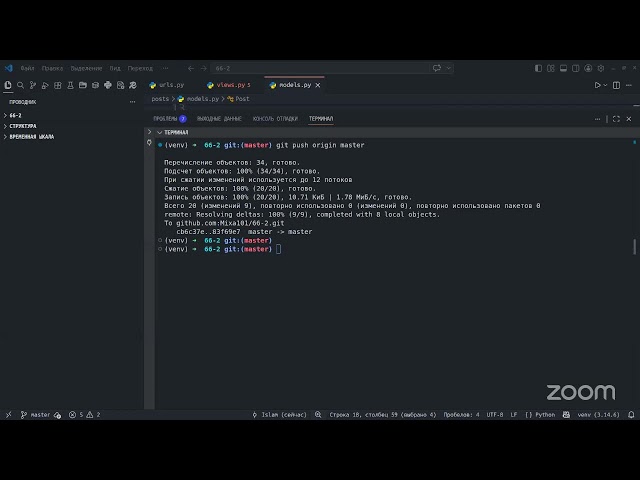
Task: Open the Python extension icon in activity bar
Action: click(108, 85)
